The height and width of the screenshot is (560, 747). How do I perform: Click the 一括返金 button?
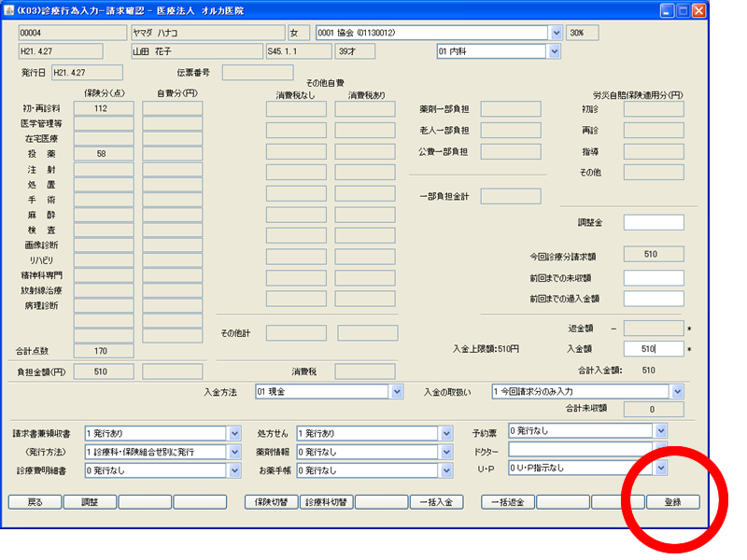click(508, 502)
